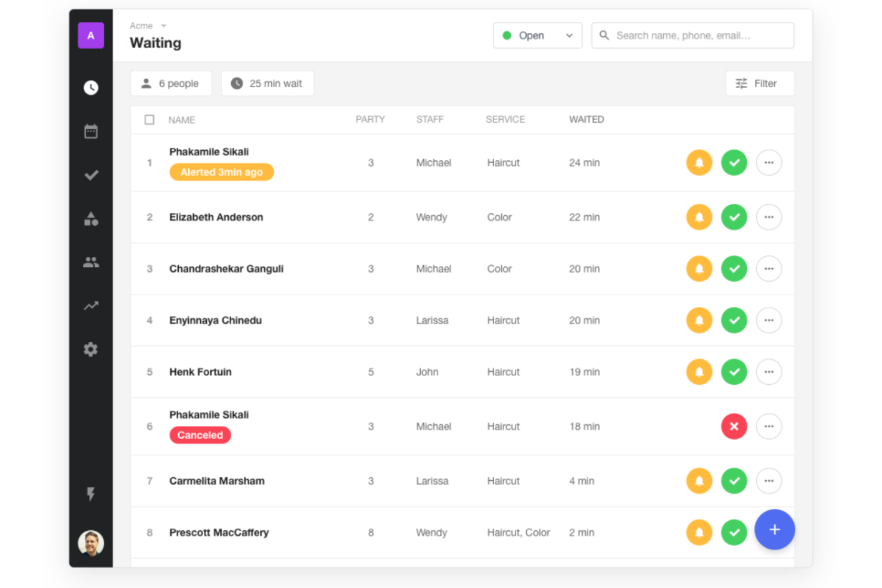The image size is (882, 588).
Task: Open the analytics chart icon in sidebar
Action: pyautogui.click(x=91, y=306)
